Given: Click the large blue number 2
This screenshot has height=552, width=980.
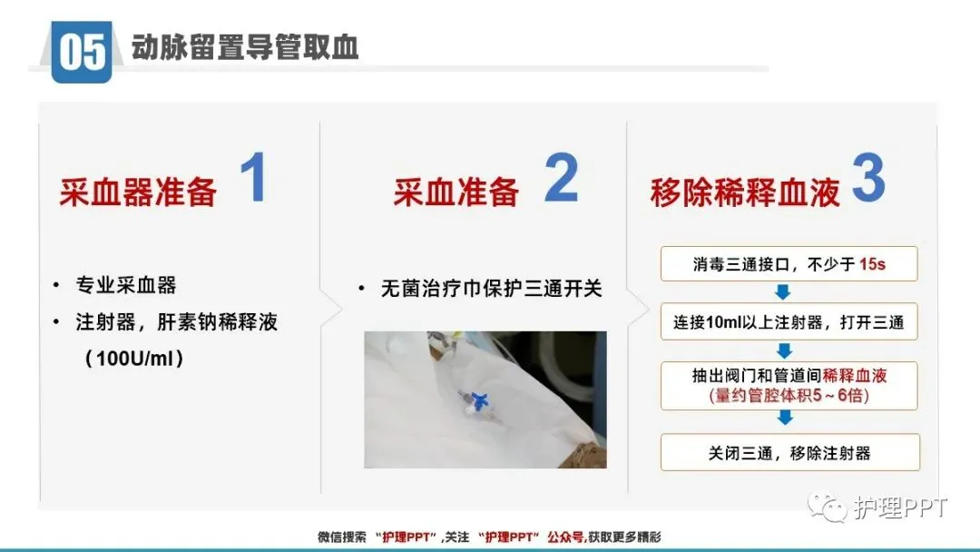Looking at the screenshot, I should click(x=561, y=178).
